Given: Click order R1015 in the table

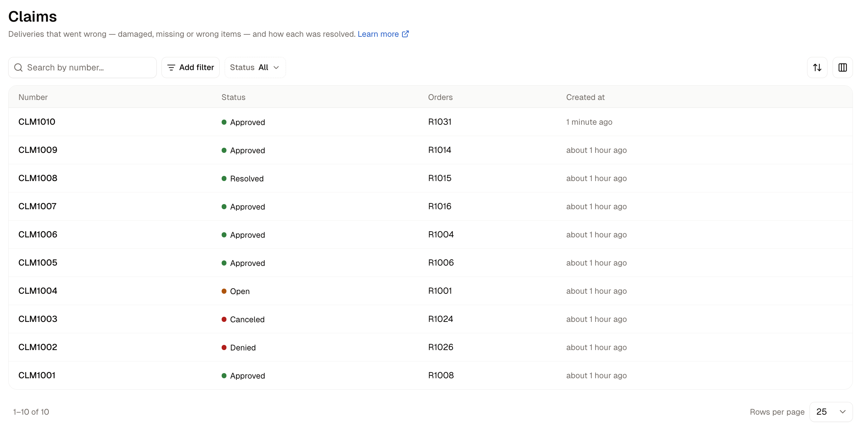Looking at the screenshot, I should (440, 178).
